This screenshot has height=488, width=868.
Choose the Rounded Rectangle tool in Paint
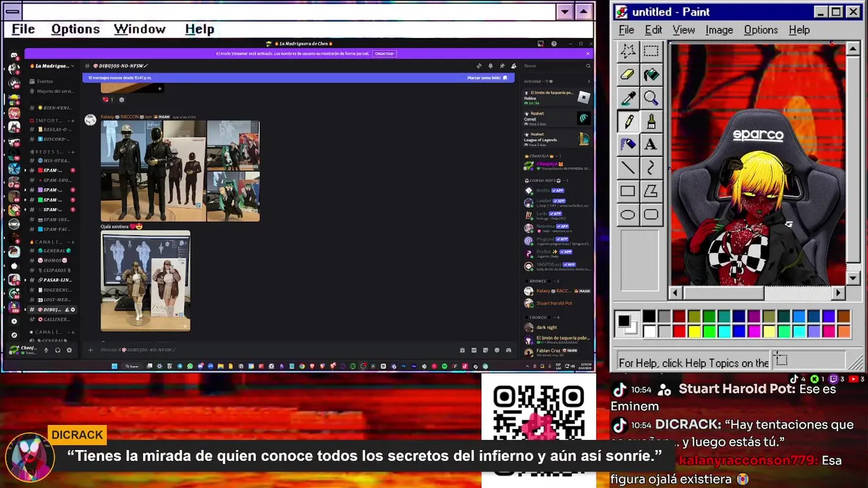[651, 215]
